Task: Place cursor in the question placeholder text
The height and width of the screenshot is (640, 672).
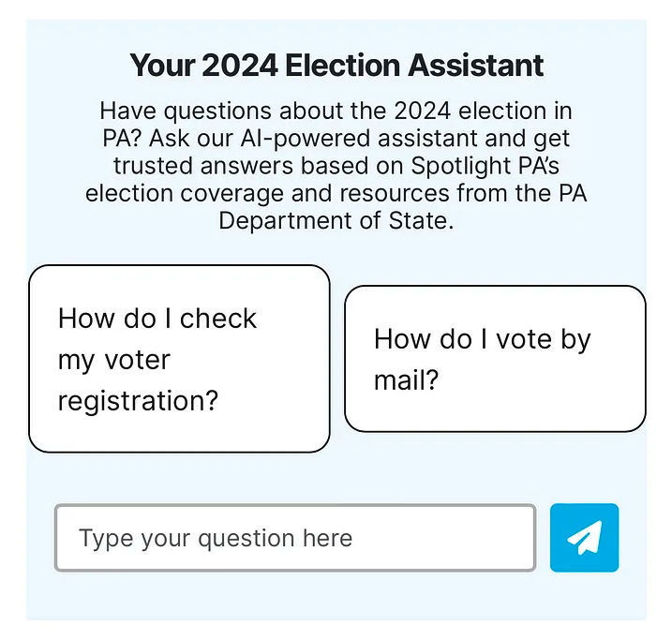Action: coord(216,538)
